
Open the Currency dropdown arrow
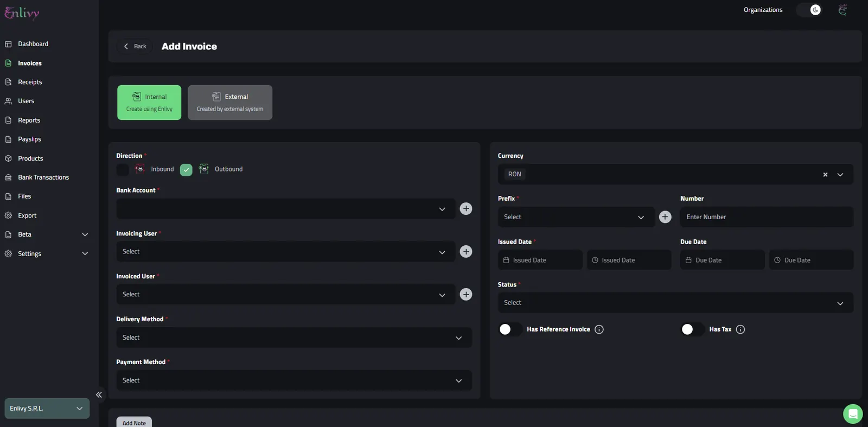point(840,175)
